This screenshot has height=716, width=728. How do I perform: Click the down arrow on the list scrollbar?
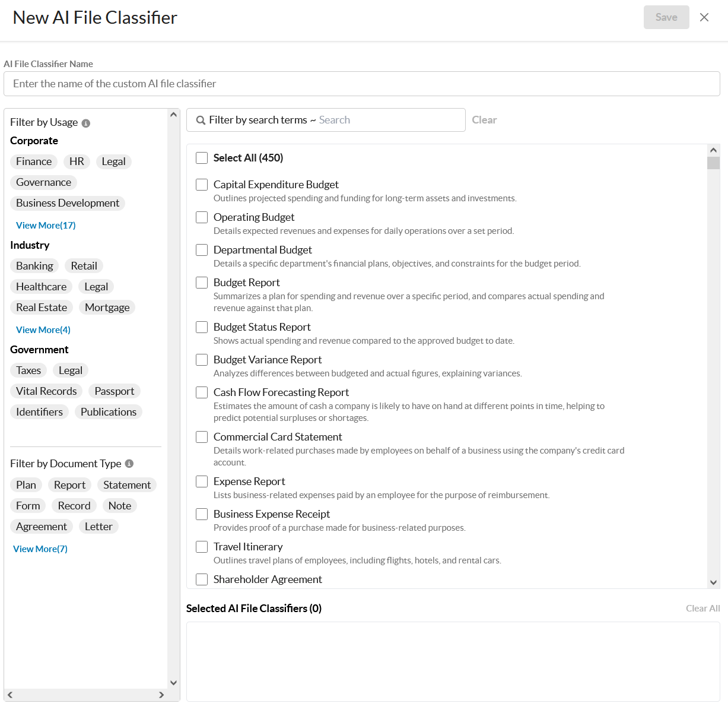[713, 582]
